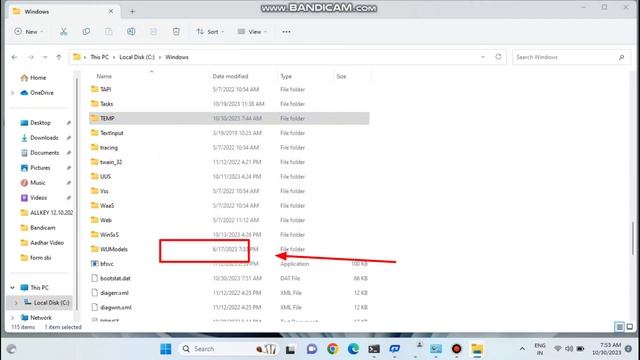Screen dimensions: 640x360
Task: Click the search magnifier icon
Action: [x=621, y=57]
